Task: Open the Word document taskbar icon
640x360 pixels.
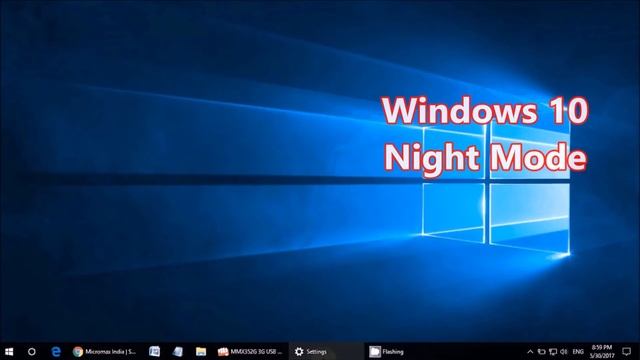Action: pos(154,351)
